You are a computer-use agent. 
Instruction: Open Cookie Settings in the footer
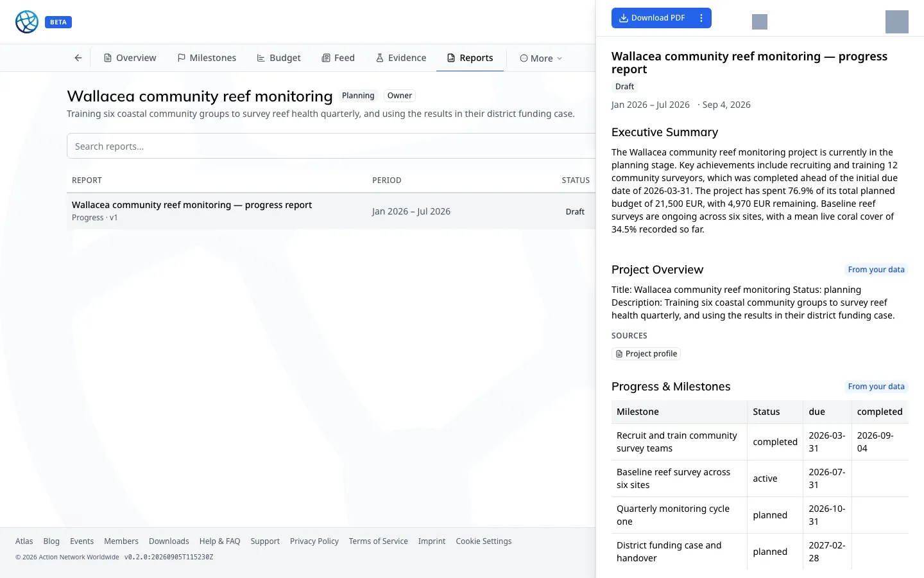coord(484,541)
